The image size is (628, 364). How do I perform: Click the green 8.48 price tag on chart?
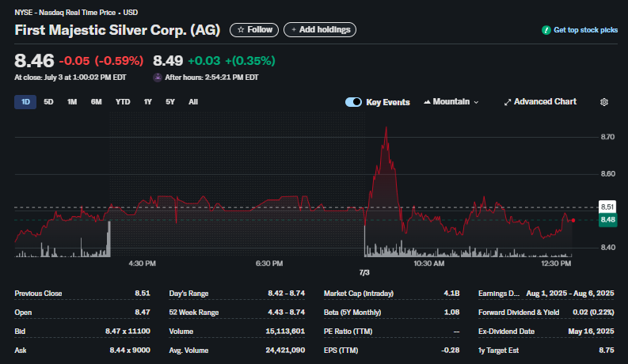(607, 220)
